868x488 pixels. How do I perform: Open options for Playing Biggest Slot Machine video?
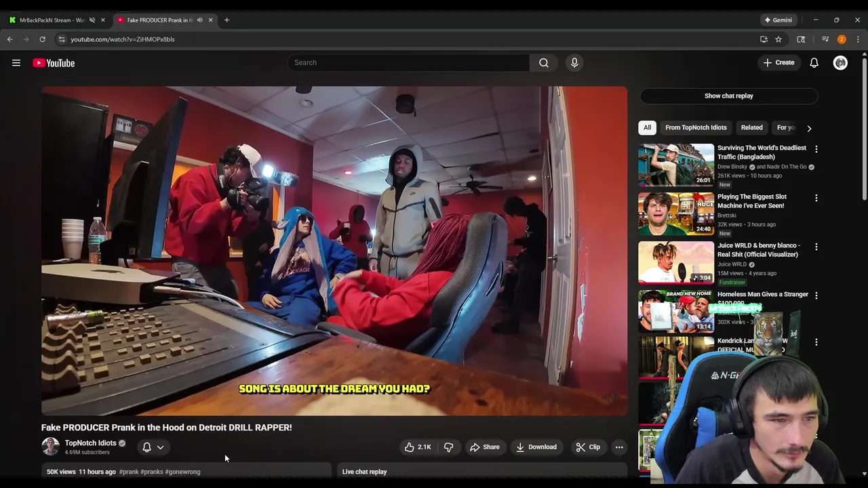click(x=816, y=198)
